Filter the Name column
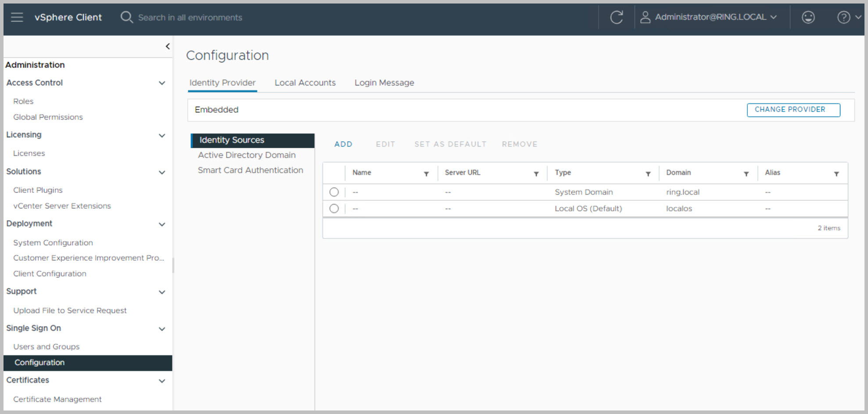The height and width of the screenshot is (414, 868). pyautogui.click(x=426, y=174)
